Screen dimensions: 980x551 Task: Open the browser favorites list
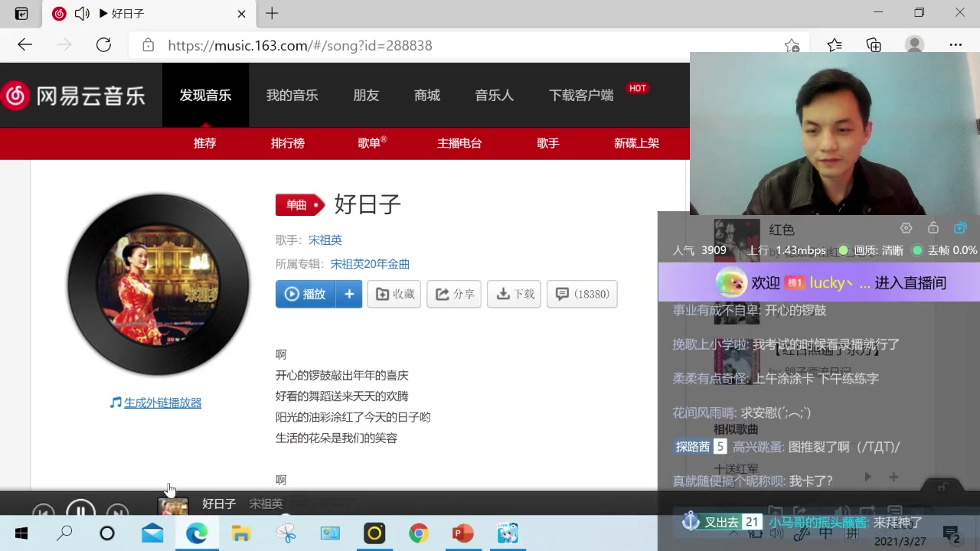[x=835, y=46]
